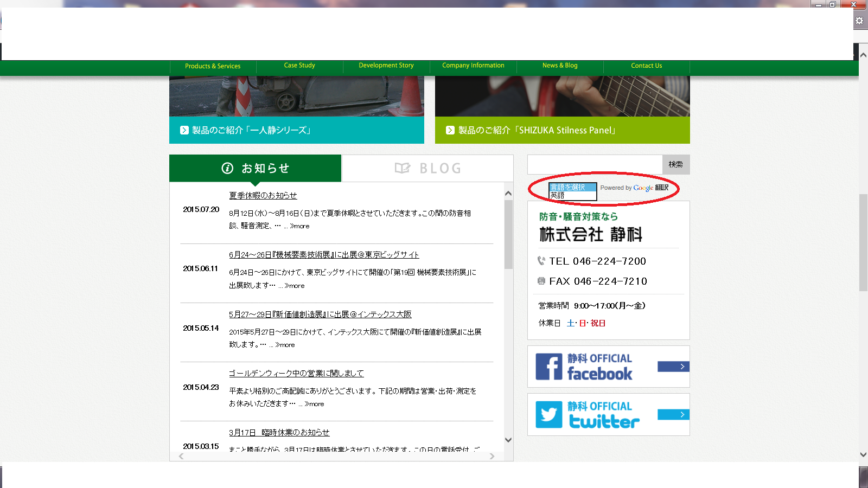Click the date 2015.04.23
The height and width of the screenshot is (488, 868).
pyautogui.click(x=201, y=387)
